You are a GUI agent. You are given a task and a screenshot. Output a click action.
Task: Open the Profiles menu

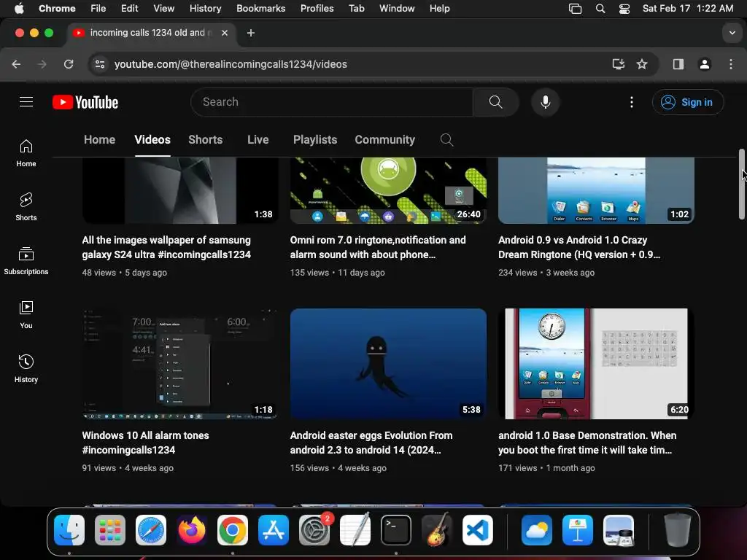click(317, 8)
